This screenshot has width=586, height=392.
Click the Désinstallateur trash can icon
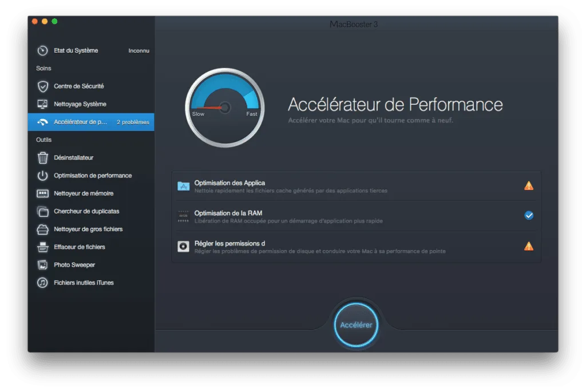coord(42,157)
